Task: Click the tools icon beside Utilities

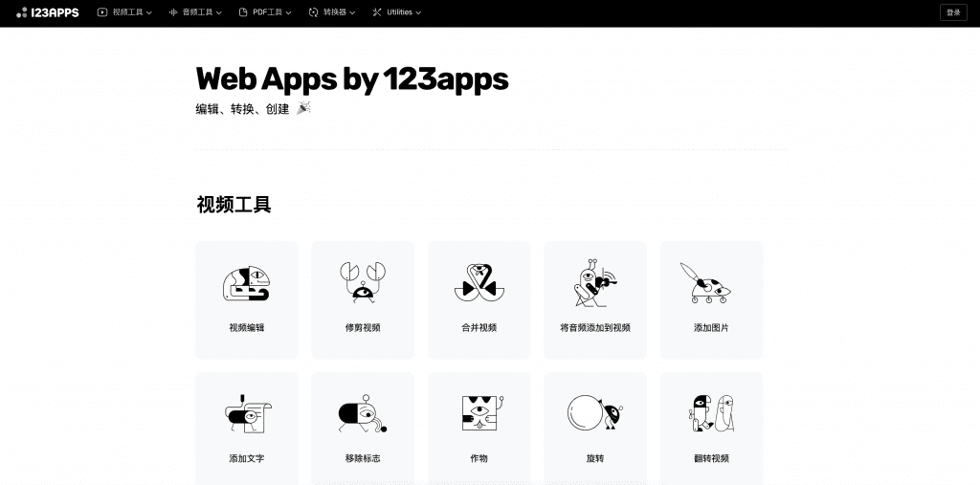Action: [x=376, y=12]
